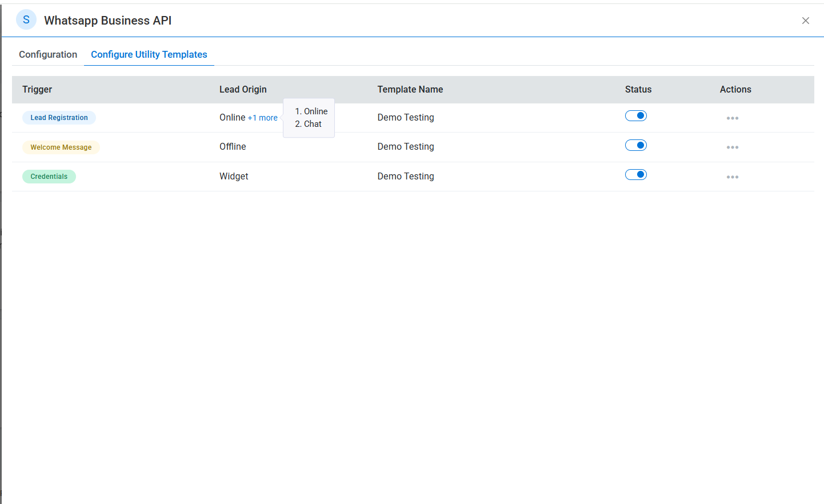Toggle the Credentials template status

(635, 175)
